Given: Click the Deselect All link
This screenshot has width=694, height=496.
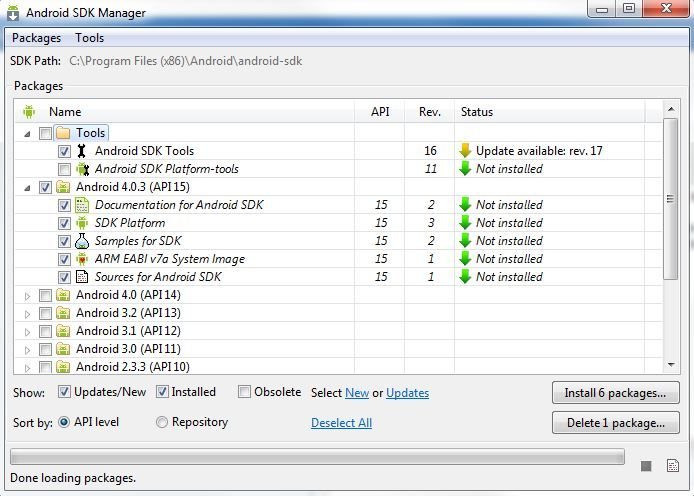Looking at the screenshot, I should click(x=341, y=423).
